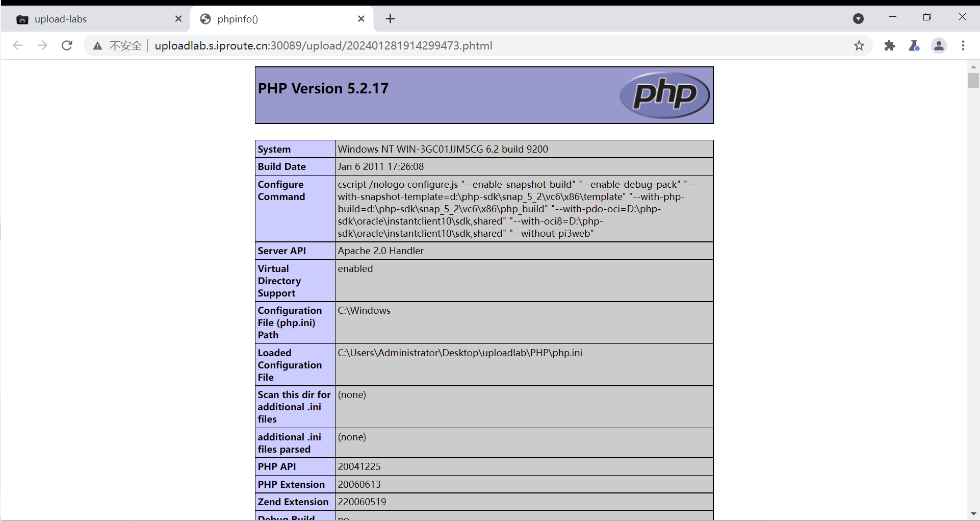Select the phpinfo() tab
The width and height of the screenshot is (980, 521).
275,19
